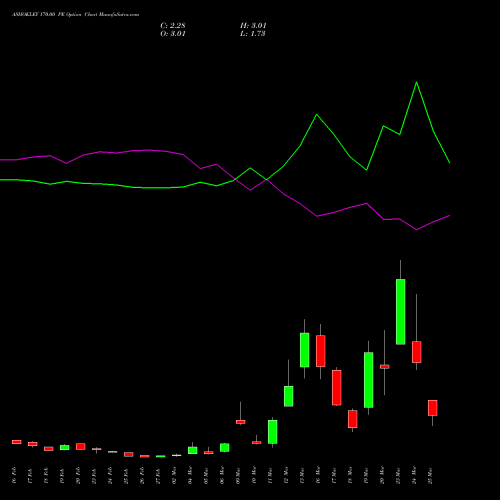500x500 pixels.
Task: Select the red candle for 16 Mar
Action: click(x=321, y=351)
